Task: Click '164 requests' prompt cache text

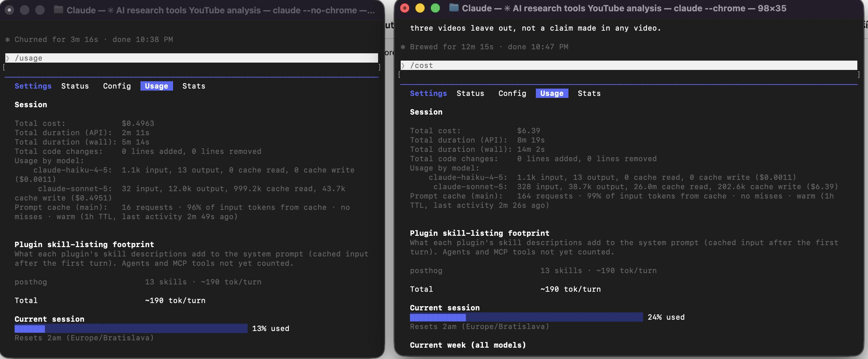Action: (545, 196)
